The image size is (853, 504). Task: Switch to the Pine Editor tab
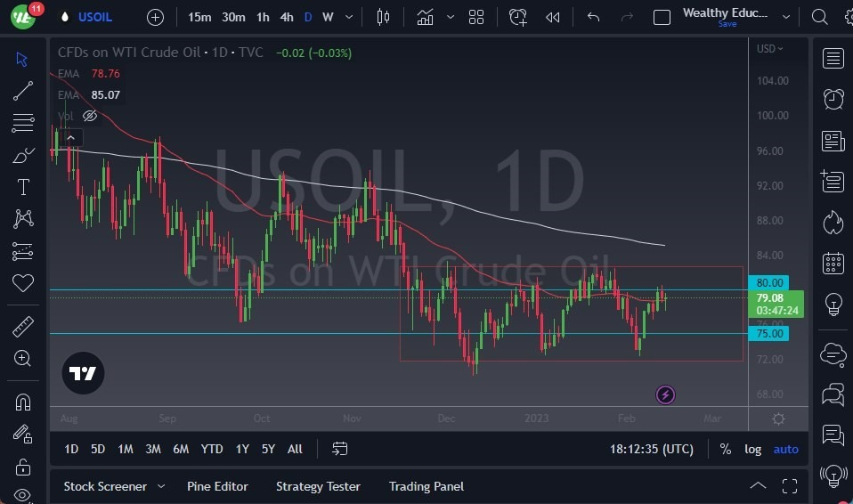pyautogui.click(x=217, y=486)
